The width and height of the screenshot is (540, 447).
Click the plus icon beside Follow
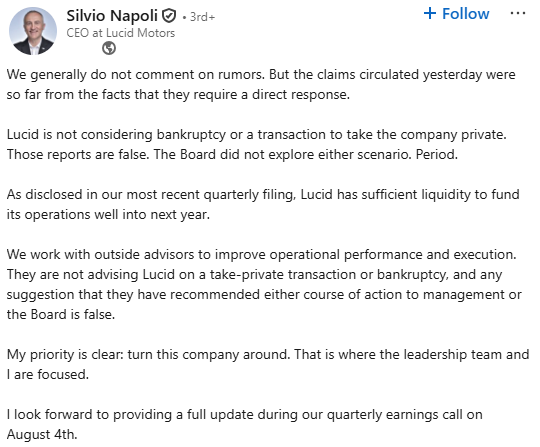tap(430, 13)
